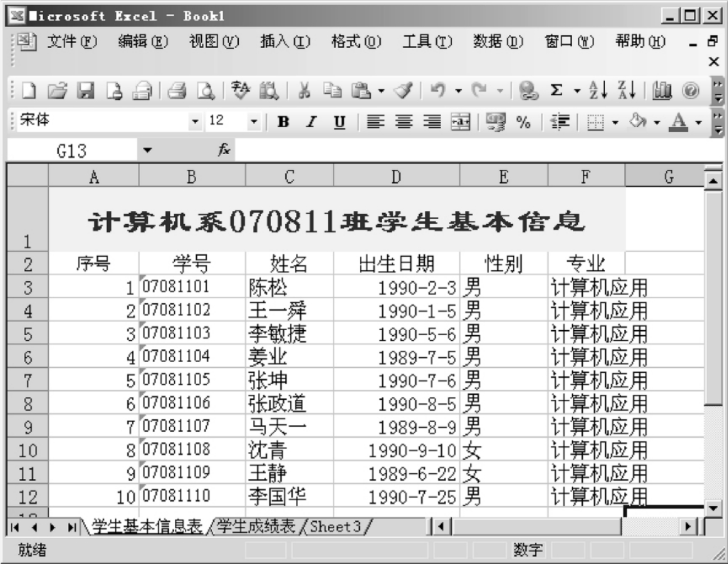Select student ID cell 07081107

192,427
